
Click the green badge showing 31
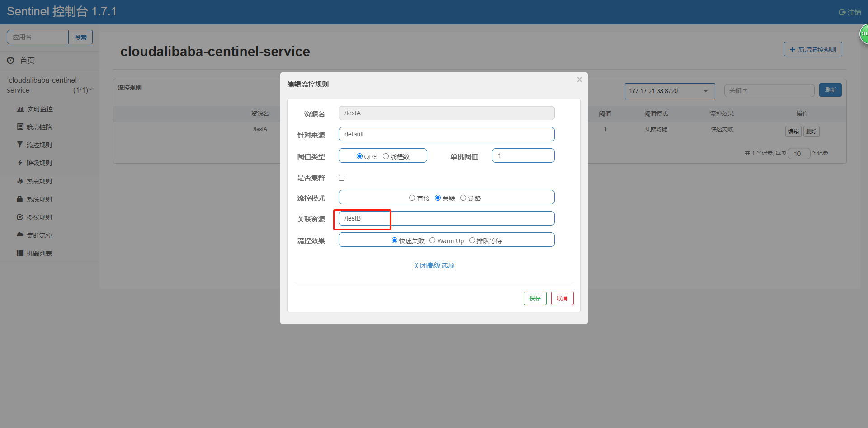tap(864, 34)
